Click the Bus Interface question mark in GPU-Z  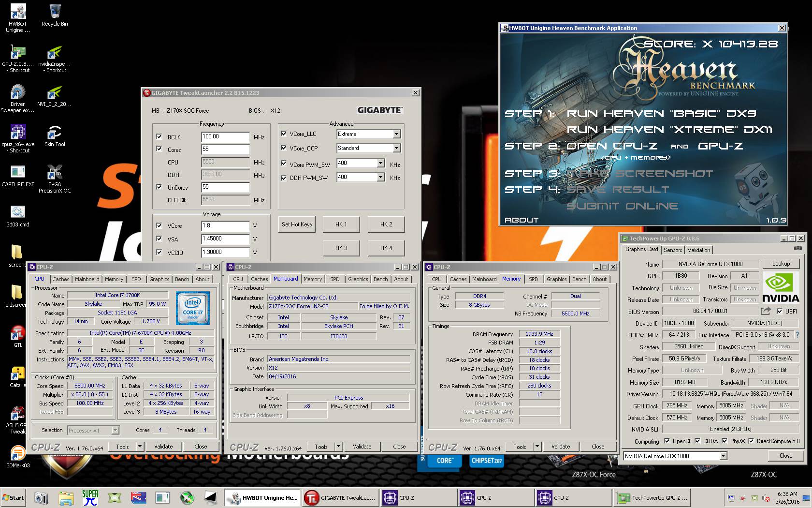[x=797, y=335]
